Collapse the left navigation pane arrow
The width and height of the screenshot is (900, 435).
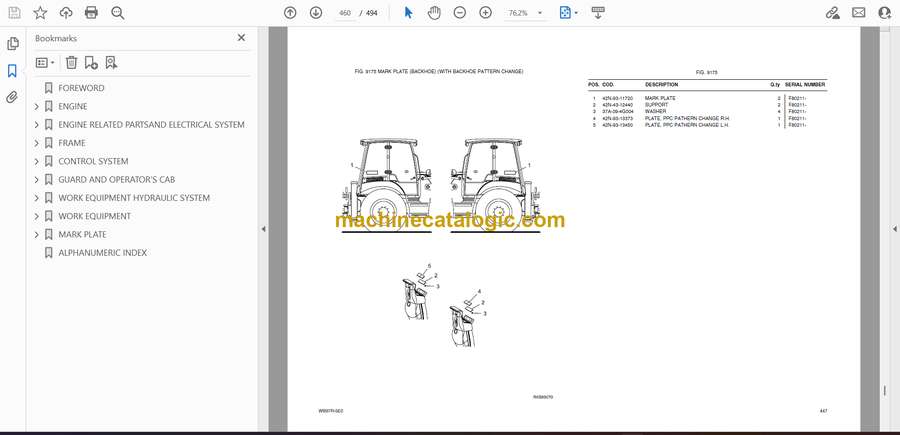(263, 229)
